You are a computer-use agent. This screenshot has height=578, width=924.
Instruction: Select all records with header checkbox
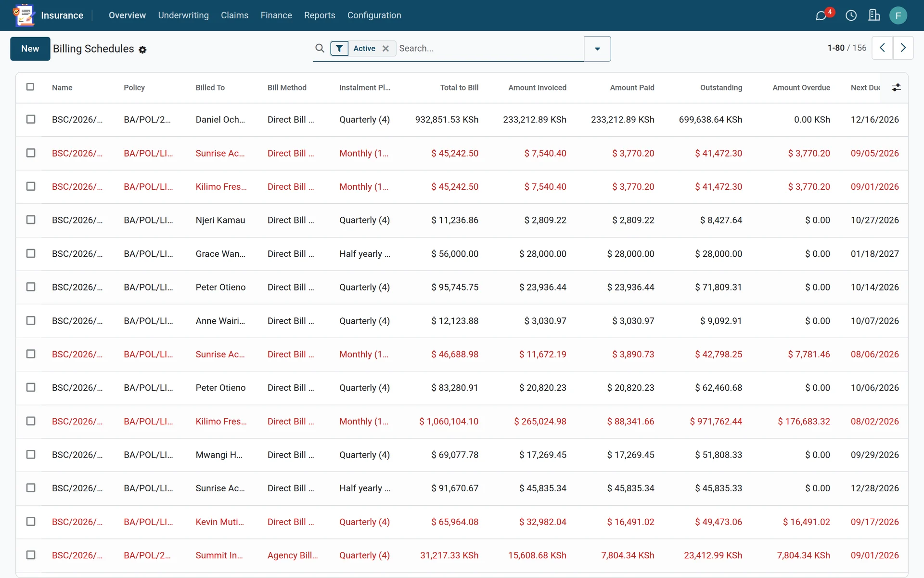(30, 87)
